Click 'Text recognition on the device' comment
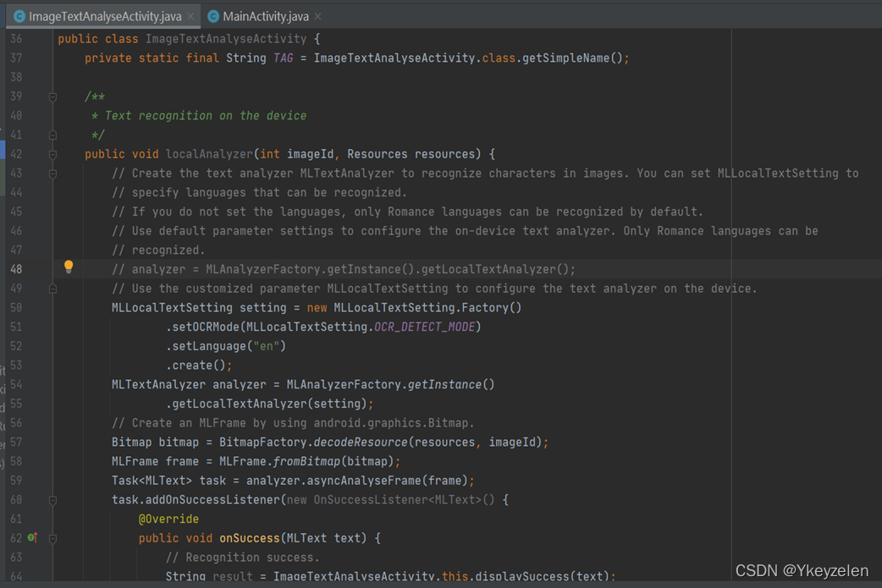This screenshot has height=588, width=882. tap(206, 116)
